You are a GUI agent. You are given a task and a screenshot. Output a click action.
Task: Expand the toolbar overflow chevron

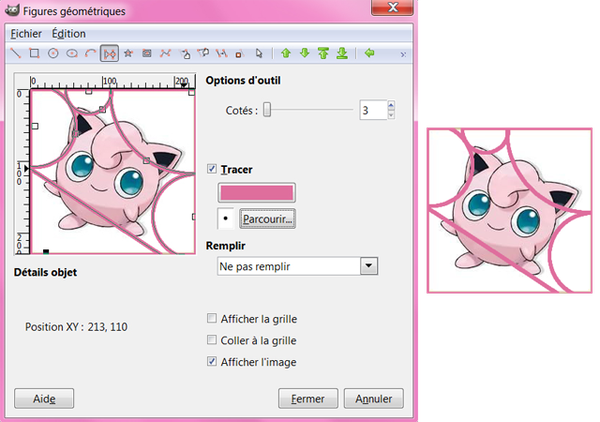pos(403,54)
